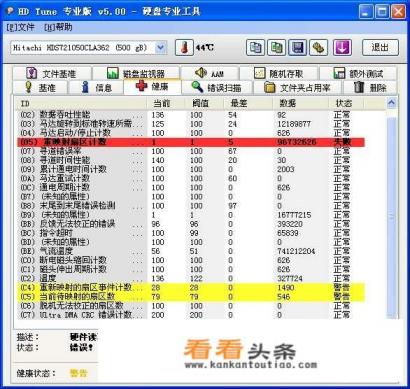Image resolution: width=410 pixels, height=389 pixels.
Task: Select the (C1) 磁头伸出周期计数 row
Action: point(191,269)
